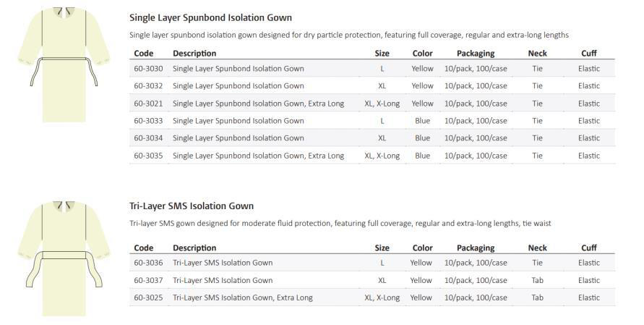Click the Code column header in first table
644x325 pixels.
[x=144, y=54]
